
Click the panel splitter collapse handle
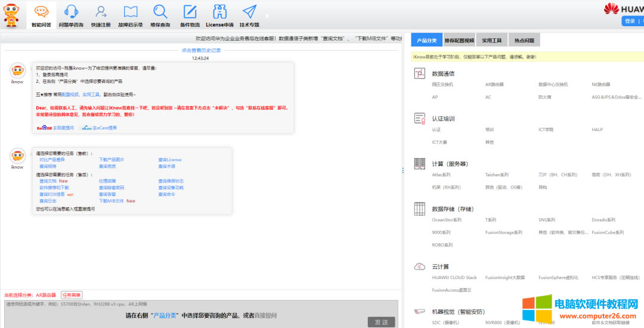pos(403,171)
